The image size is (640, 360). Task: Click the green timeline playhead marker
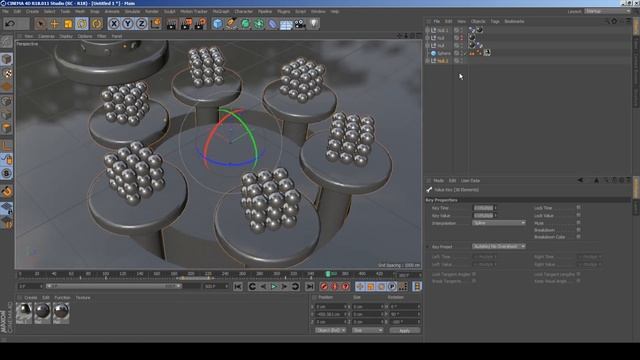[x=328, y=274]
